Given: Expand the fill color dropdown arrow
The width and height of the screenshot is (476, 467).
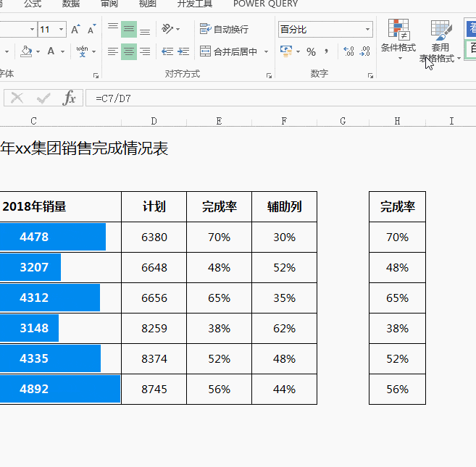Looking at the screenshot, I should [x=38, y=52].
